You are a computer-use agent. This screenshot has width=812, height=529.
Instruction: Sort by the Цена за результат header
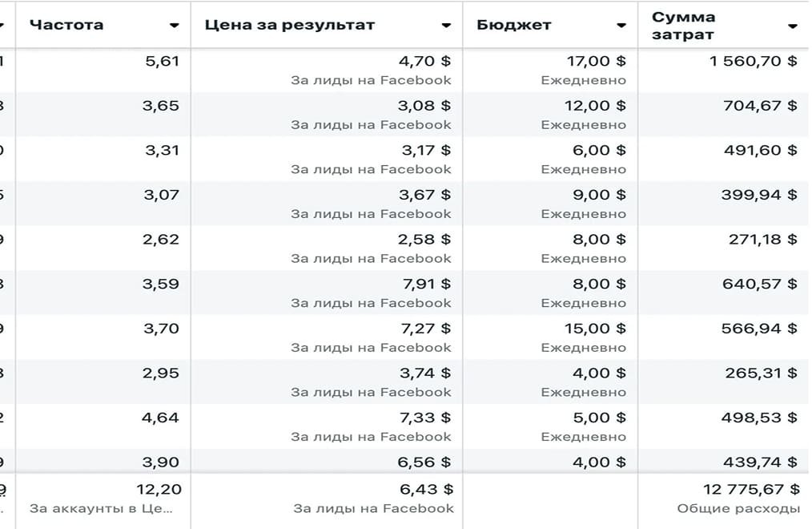[x=289, y=25]
